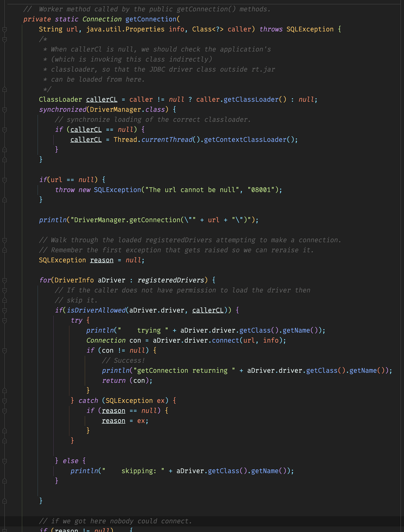Fold the 'catch (SQLException ex)' block

4,401
